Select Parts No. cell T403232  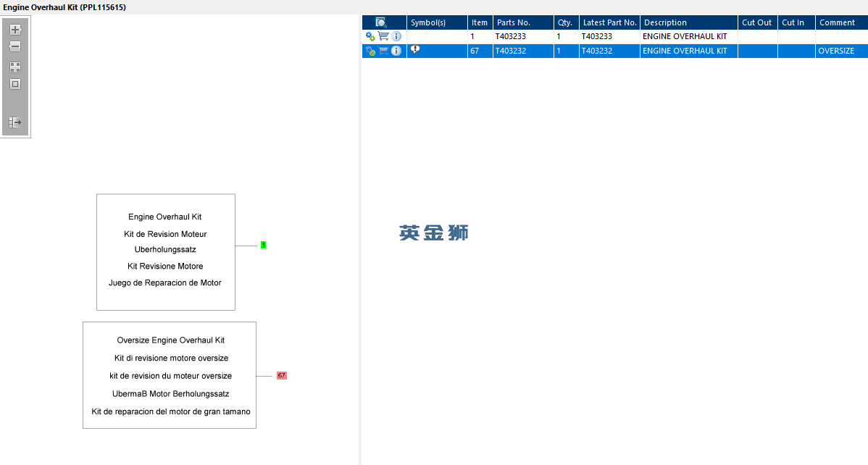523,51
